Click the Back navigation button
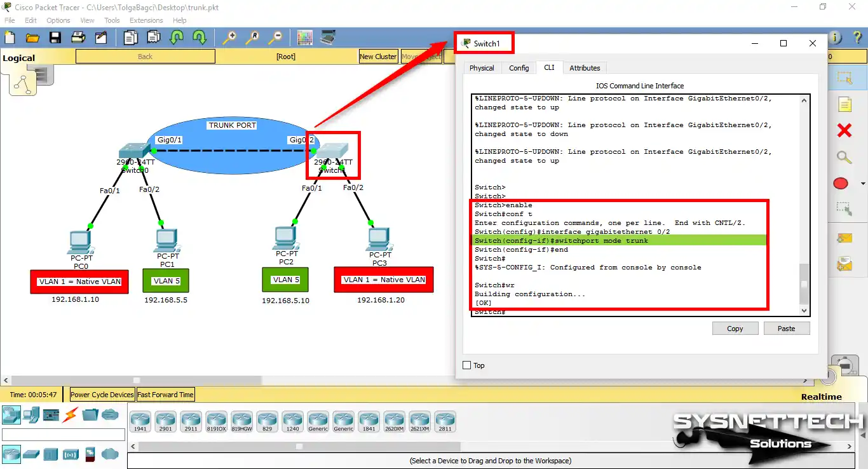868x469 pixels. tap(146, 57)
